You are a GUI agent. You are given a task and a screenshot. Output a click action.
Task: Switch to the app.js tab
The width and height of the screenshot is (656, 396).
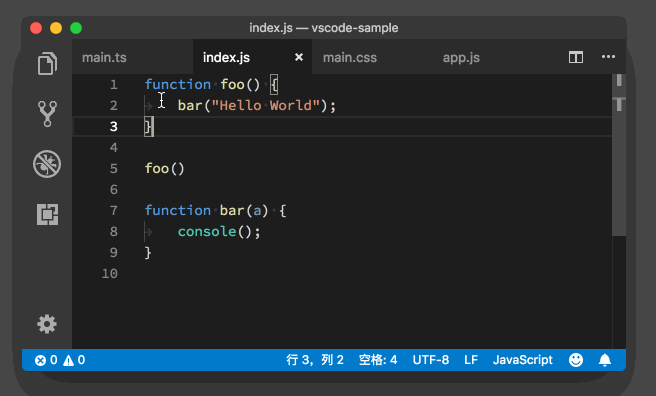point(461,57)
